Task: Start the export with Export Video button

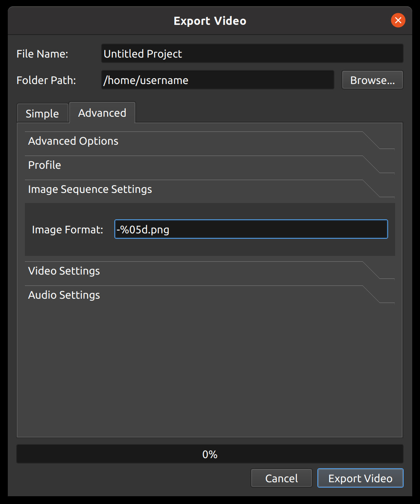Action: (x=360, y=478)
